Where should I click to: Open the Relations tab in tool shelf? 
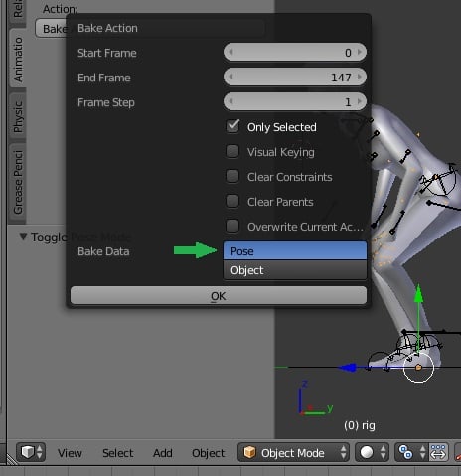point(18,10)
